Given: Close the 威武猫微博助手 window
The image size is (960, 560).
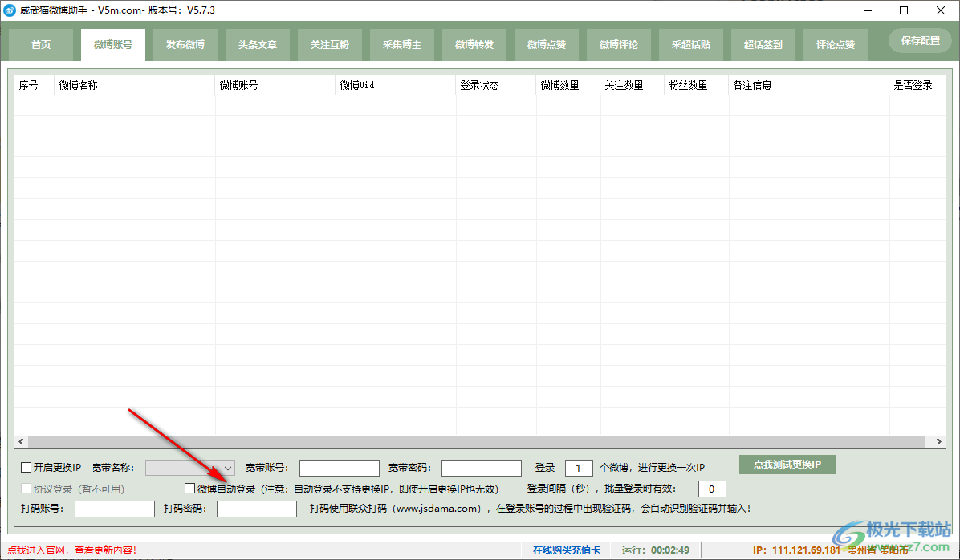Looking at the screenshot, I should 941,10.
